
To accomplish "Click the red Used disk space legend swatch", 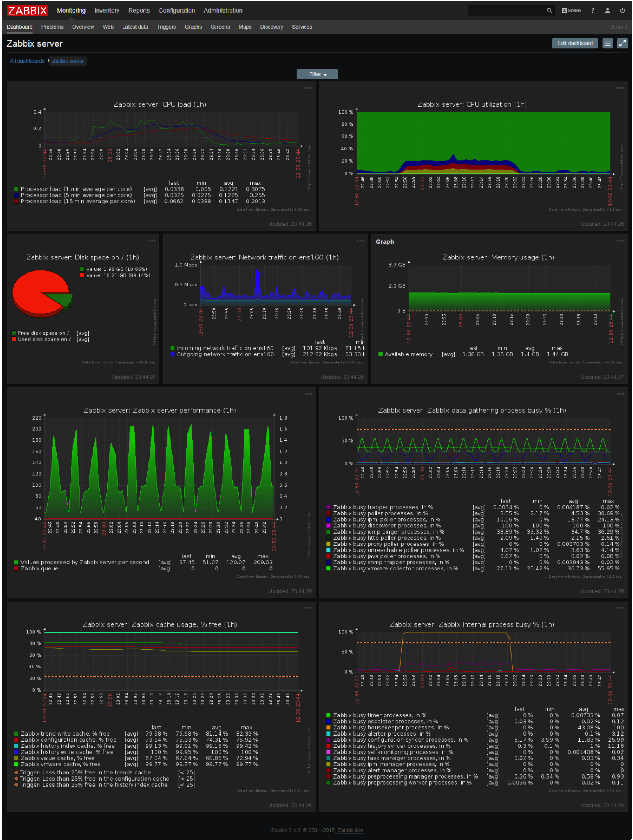I will pos(14,339).
